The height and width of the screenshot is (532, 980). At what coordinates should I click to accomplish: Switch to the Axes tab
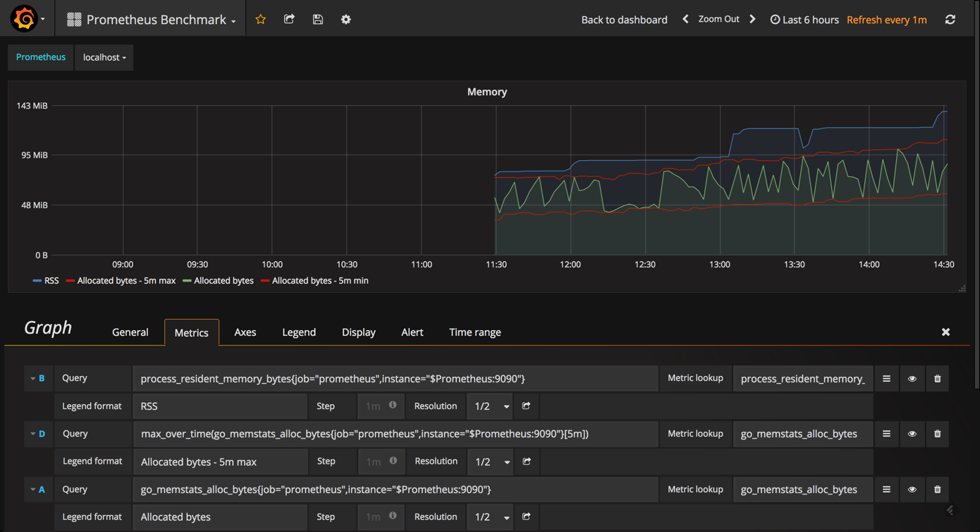click(245, 332)
